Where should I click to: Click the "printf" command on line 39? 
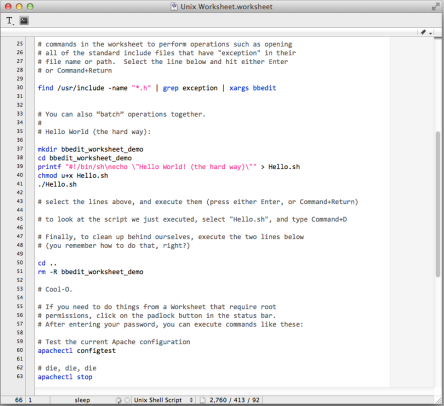pyautogui.click(x=49, y=167)
